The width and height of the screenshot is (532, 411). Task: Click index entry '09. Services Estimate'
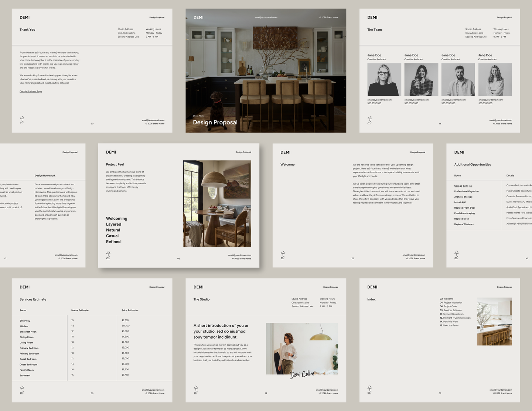(450, 310)
